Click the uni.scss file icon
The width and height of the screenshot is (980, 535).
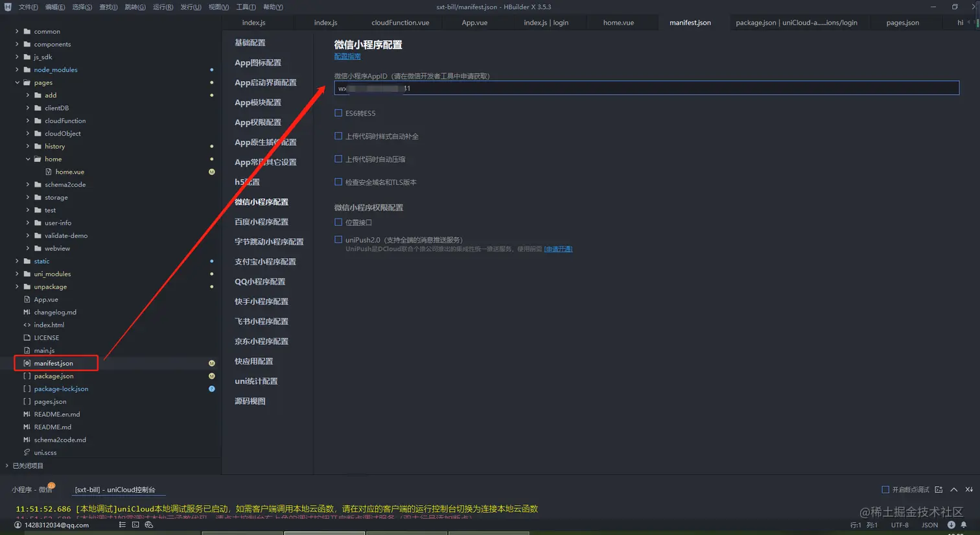coord(27,453)
